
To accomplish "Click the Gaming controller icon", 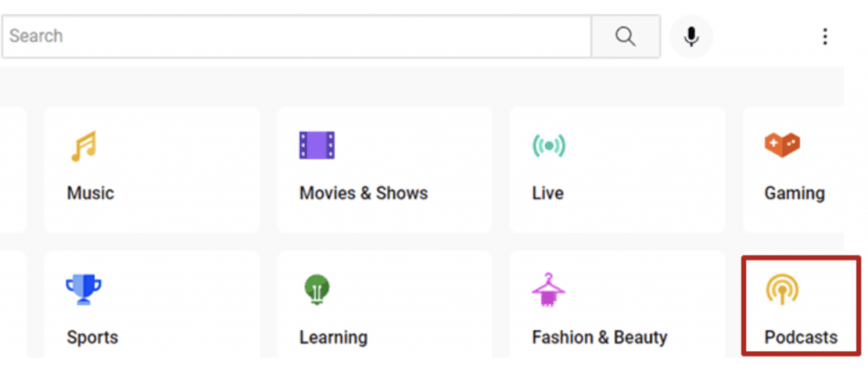I will click(x=782, y=145).
